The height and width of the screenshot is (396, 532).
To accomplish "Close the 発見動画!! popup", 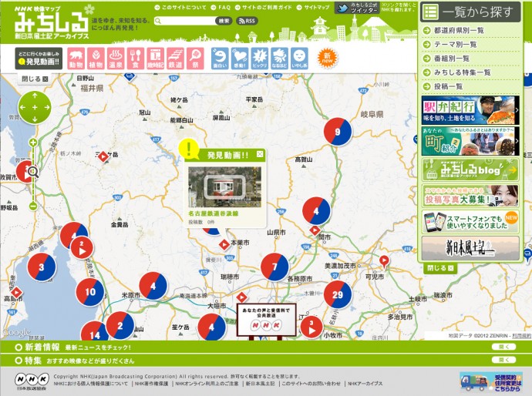I will [260, 154].
